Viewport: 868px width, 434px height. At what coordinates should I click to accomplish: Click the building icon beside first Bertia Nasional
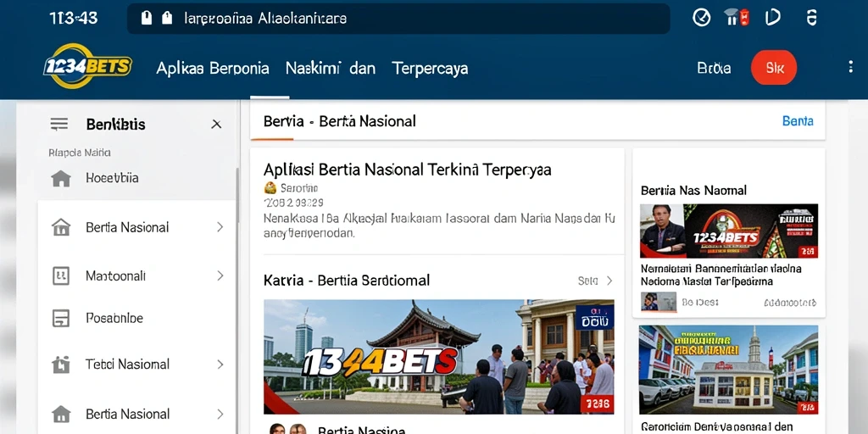tap(61, 227)
